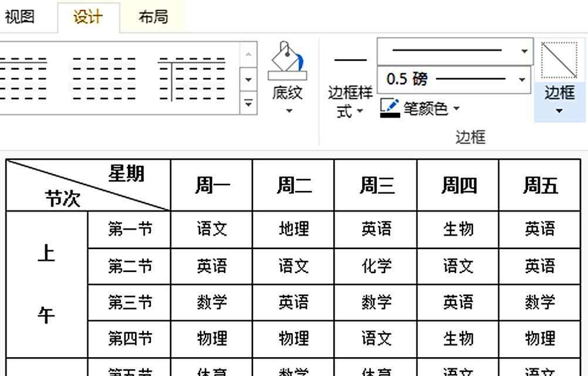Click the 周三 column header
This screenshot has height=376, width=588.
(377, 186)
